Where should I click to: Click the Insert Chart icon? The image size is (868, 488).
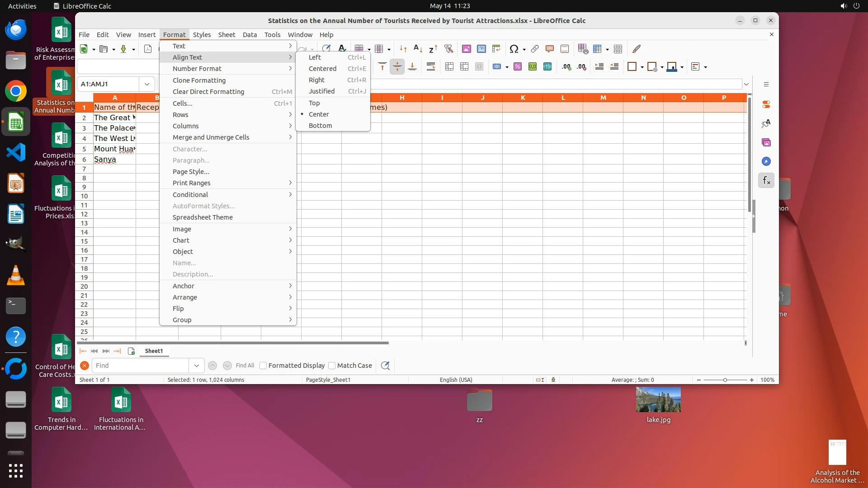pos(481,49)
